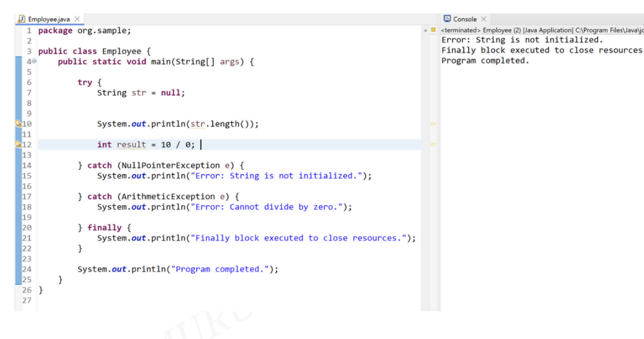Jump to line 10 warning in overview ruler
644x339 pixels.
[x=433, y=124]
